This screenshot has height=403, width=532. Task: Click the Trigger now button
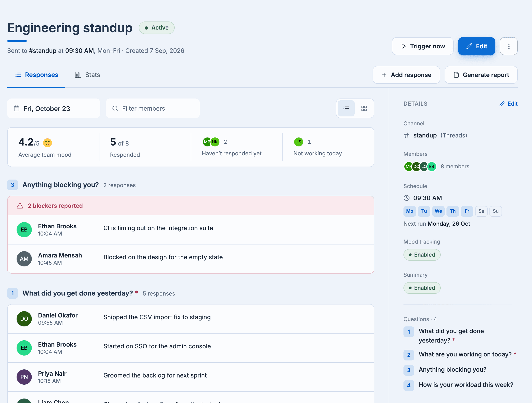(x=423, y=46)
